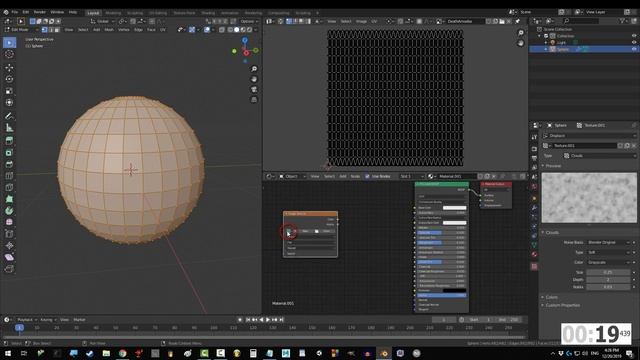
Task: Select the Rotate tool
Action: pos(9,79)
